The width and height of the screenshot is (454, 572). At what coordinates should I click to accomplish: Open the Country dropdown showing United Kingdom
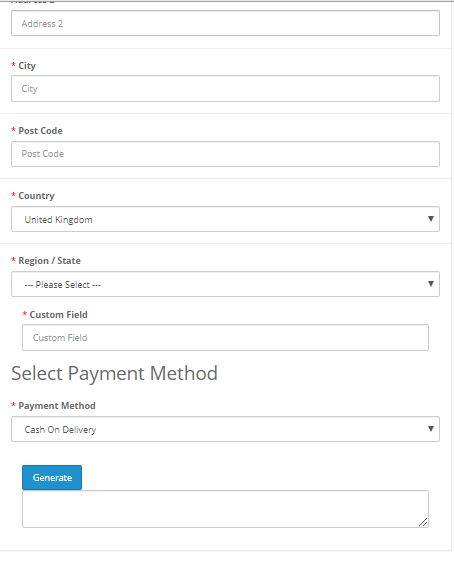tap(225, 219)
